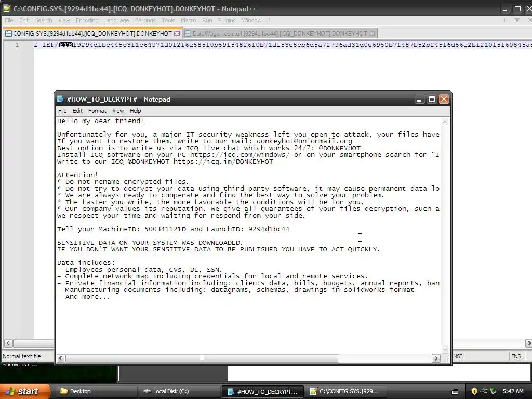Open the View menu in Notepad
The image size is (532, 399).
(x=118, y=111)
